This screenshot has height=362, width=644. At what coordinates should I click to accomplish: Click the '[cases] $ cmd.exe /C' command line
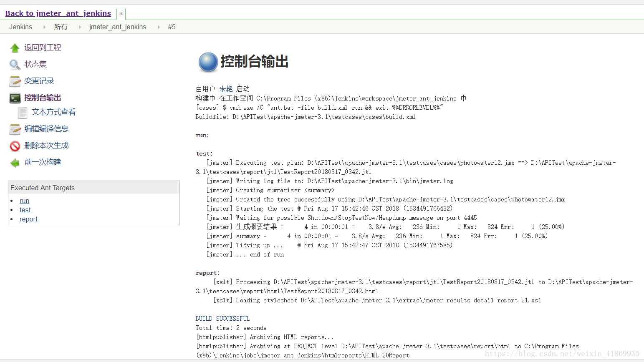(319, 108)
